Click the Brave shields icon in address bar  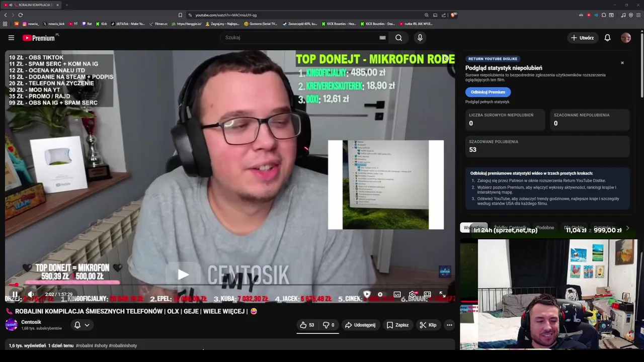(x=454, y=15)
